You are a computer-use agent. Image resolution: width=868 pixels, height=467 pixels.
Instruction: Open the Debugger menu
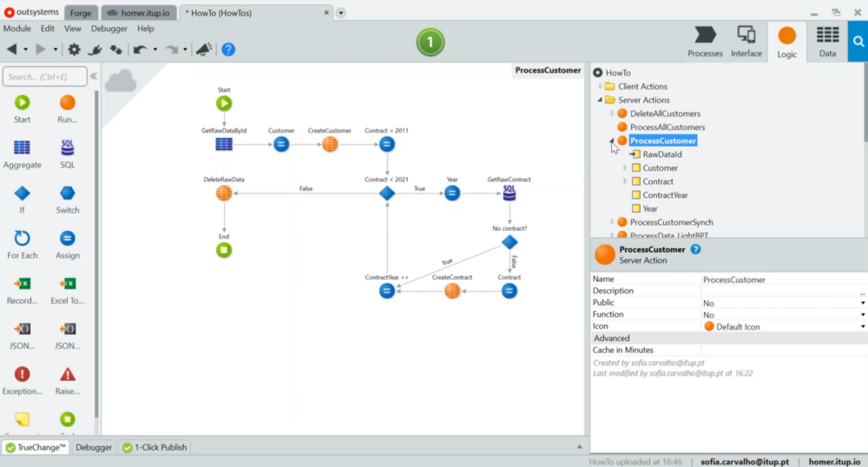pyautogui.click(x=109, y=29)
